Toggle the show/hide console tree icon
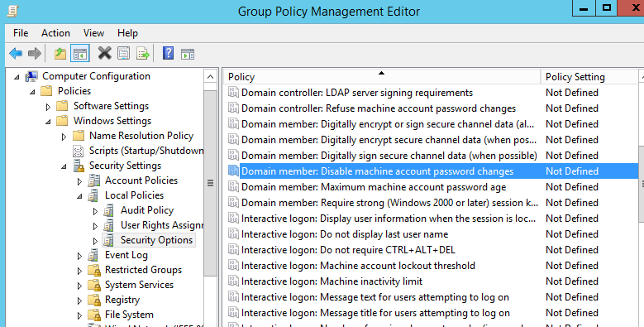 tap(80, 54)
